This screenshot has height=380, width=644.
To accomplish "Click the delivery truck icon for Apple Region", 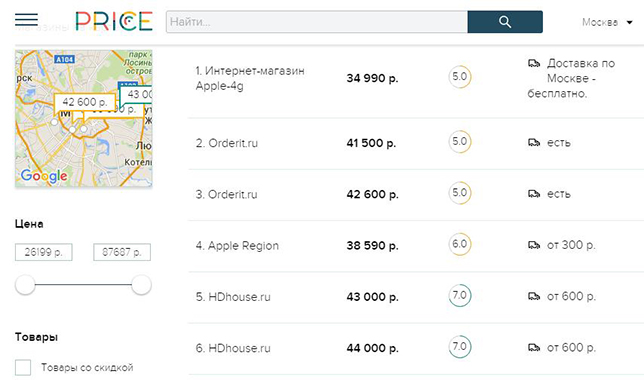I will 534,245.
